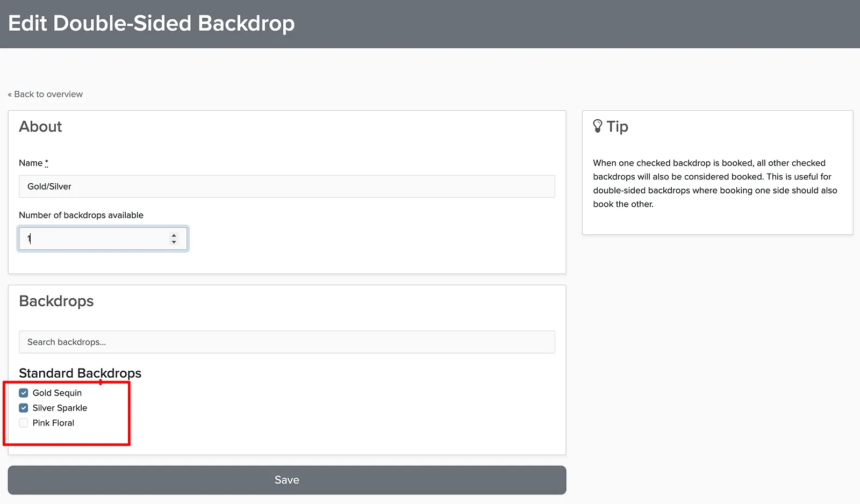Image resolution: width=860 pixels, height=504 pixels.
Task: Select the Standard Backdrops section heading
Action: pyautogui.click(x=80, y=373)
